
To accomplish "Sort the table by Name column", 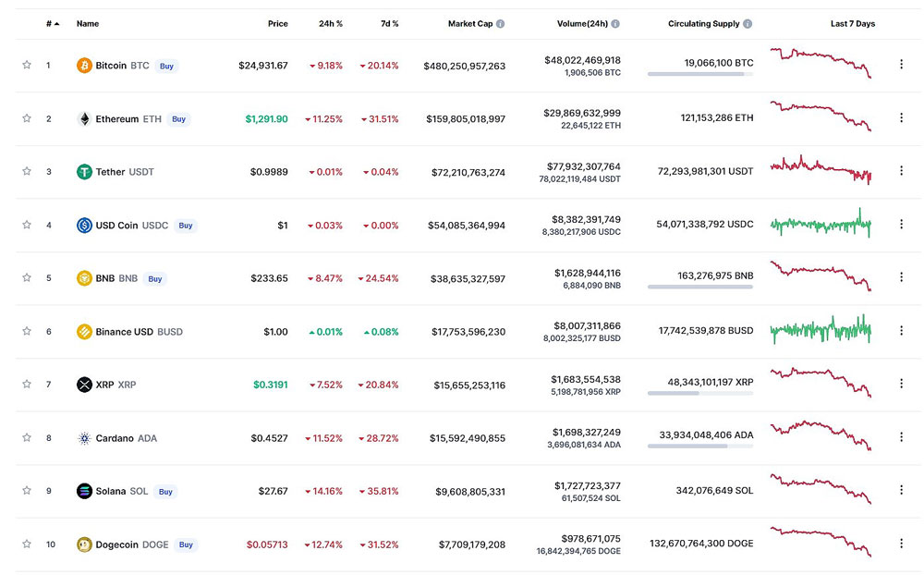I will point(88,24).
